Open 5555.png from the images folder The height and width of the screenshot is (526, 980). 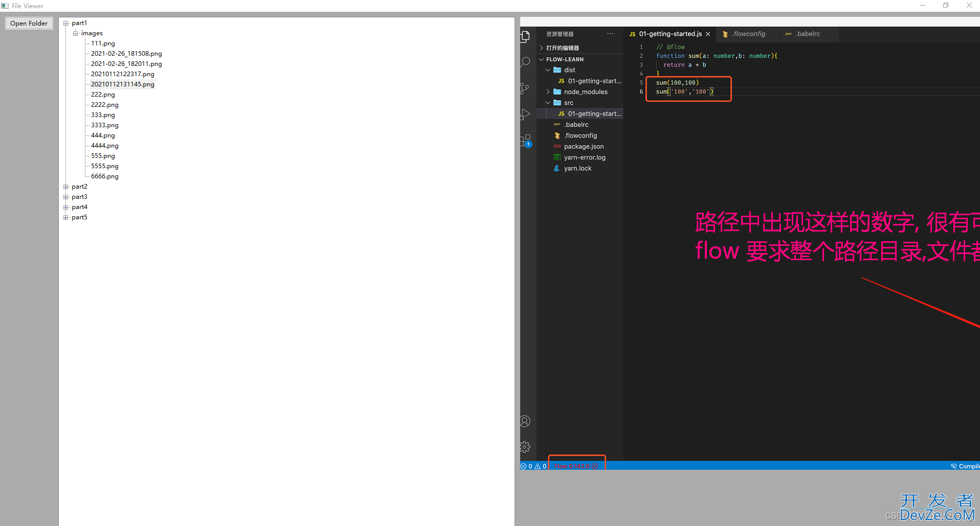coord(105,166)
